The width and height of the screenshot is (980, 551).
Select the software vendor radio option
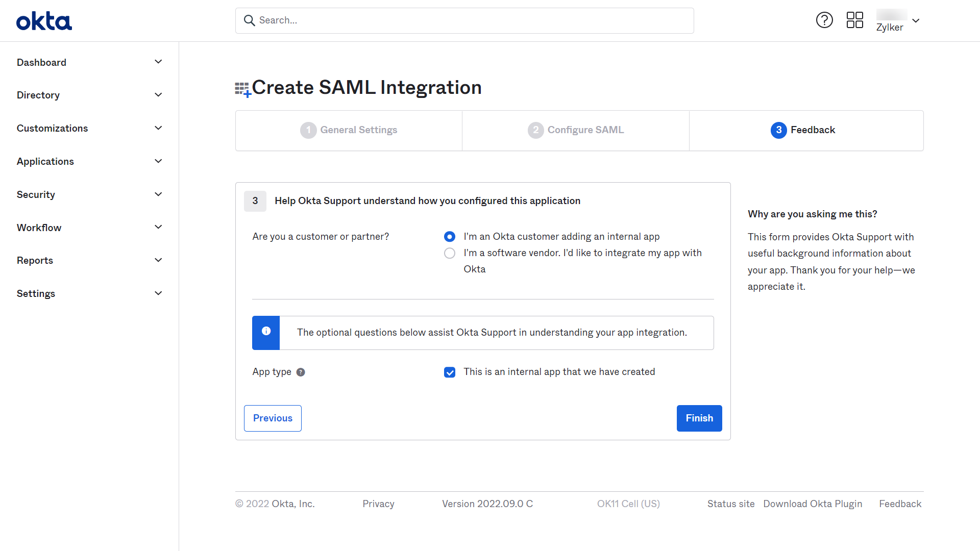449,253
